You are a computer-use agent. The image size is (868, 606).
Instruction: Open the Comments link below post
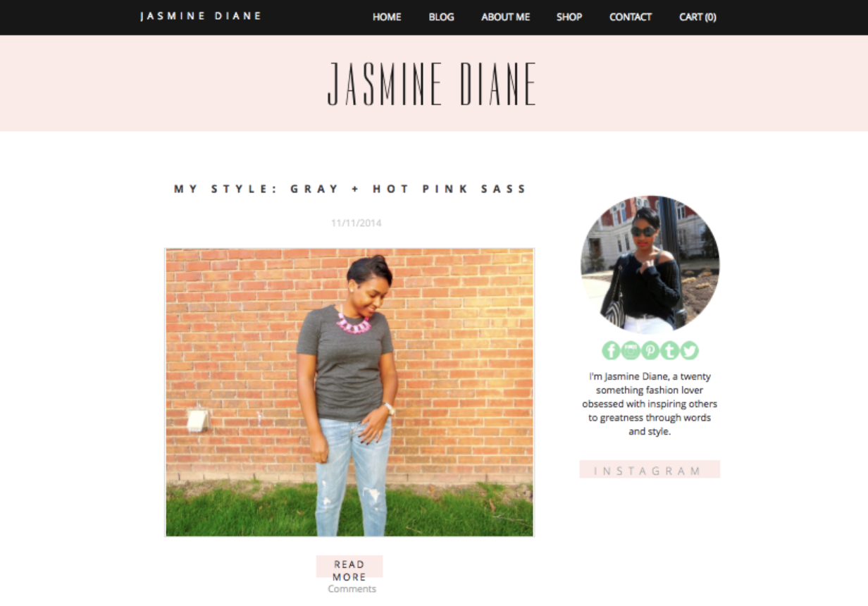[352, 589]
